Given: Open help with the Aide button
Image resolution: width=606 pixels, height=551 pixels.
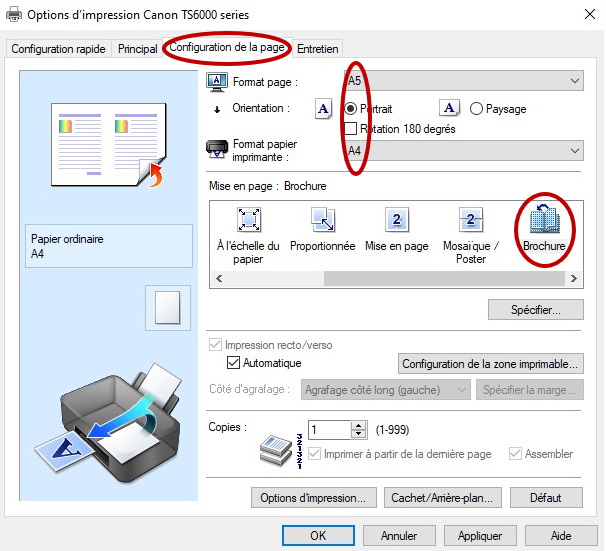Looking at the screenshot, I should [x=561, y=536].
